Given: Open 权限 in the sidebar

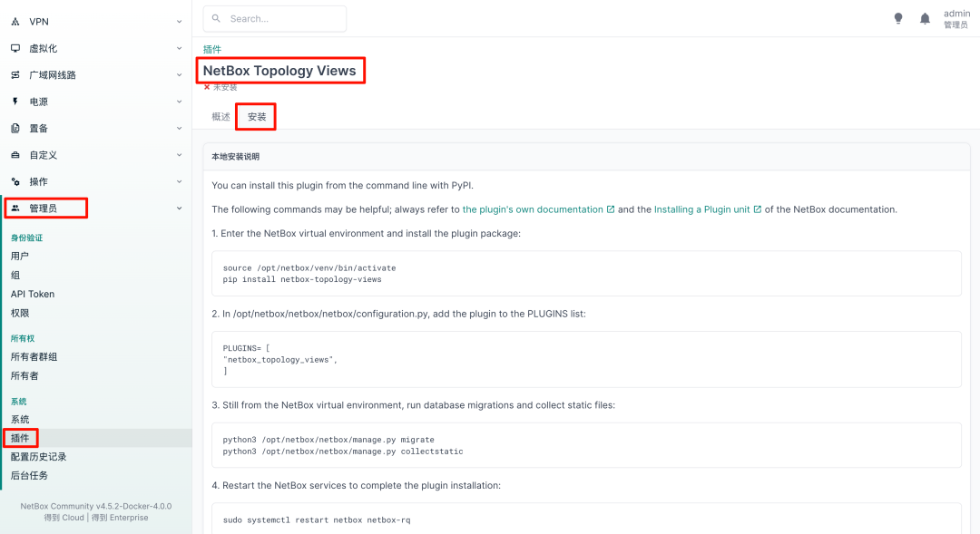Looking at the screenshot, I should pyautogui.click(x=19, y=313).
